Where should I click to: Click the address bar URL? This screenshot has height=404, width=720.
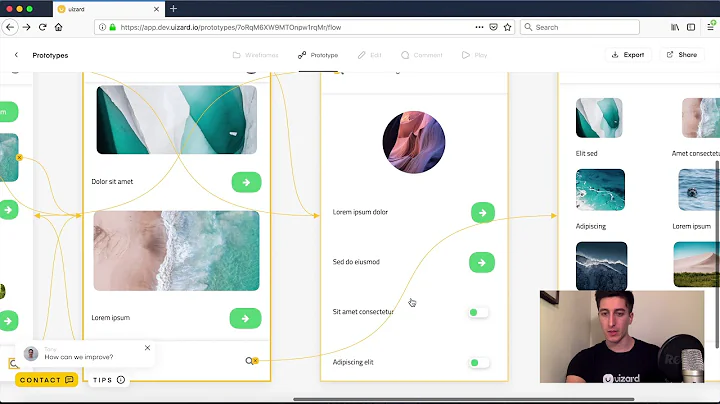(x=231, y=27)
